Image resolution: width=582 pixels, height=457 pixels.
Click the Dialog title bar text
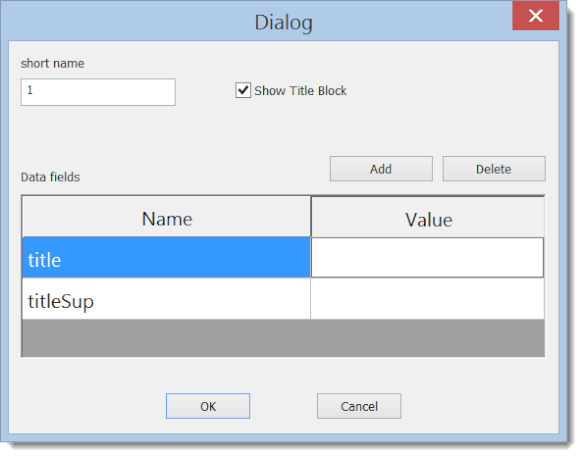284,22
